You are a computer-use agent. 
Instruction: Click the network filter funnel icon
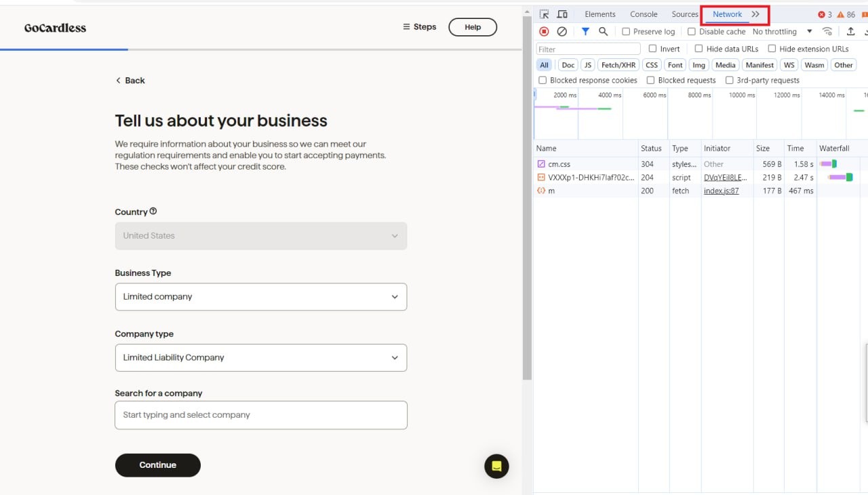coord(585,31)
